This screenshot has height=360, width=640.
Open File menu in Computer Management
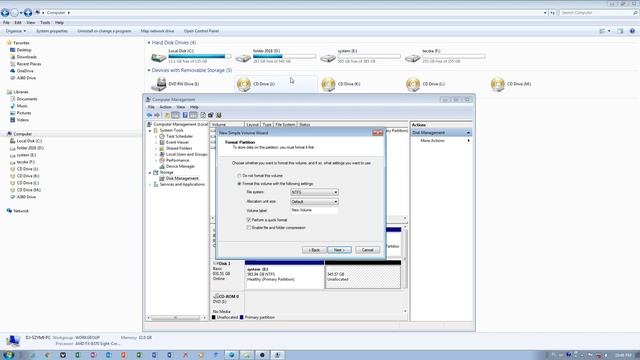click(x=151, y=107)
